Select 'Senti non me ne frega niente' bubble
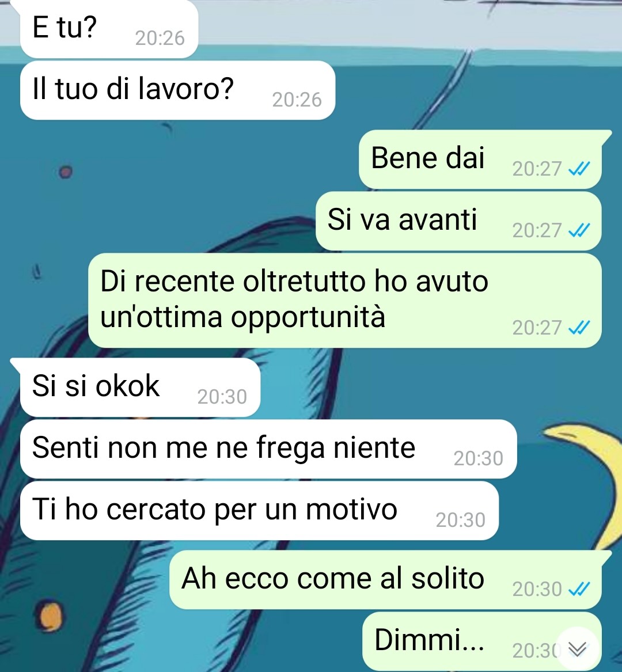This screenshot has width=622, height=672. 268,449
